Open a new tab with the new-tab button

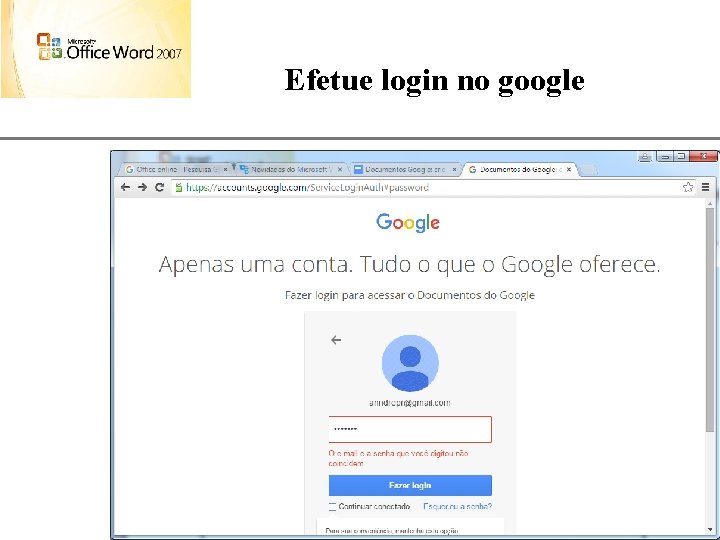pos(589,170)
